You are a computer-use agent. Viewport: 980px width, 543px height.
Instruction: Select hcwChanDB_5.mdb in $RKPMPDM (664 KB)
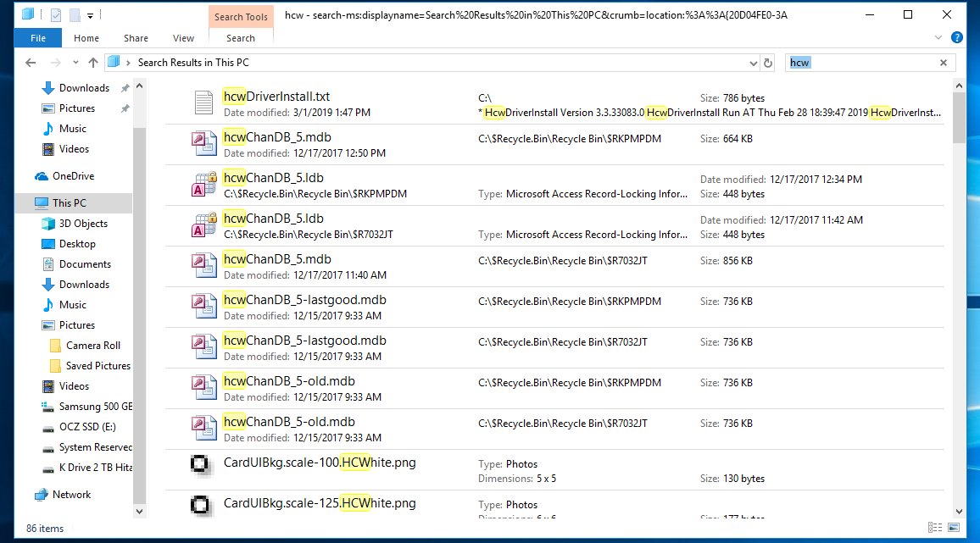pos(554,145)
